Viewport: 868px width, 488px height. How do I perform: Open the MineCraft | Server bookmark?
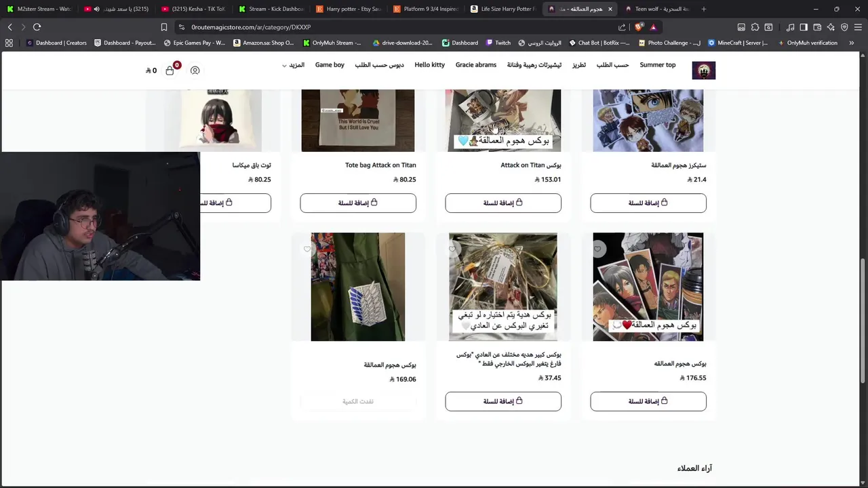click(x=738, y=43)
